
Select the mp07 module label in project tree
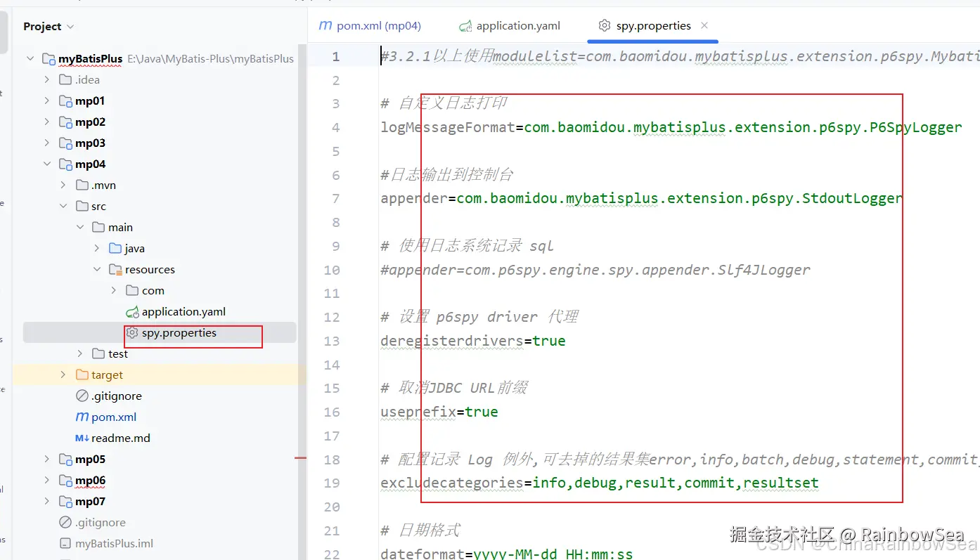90,501
